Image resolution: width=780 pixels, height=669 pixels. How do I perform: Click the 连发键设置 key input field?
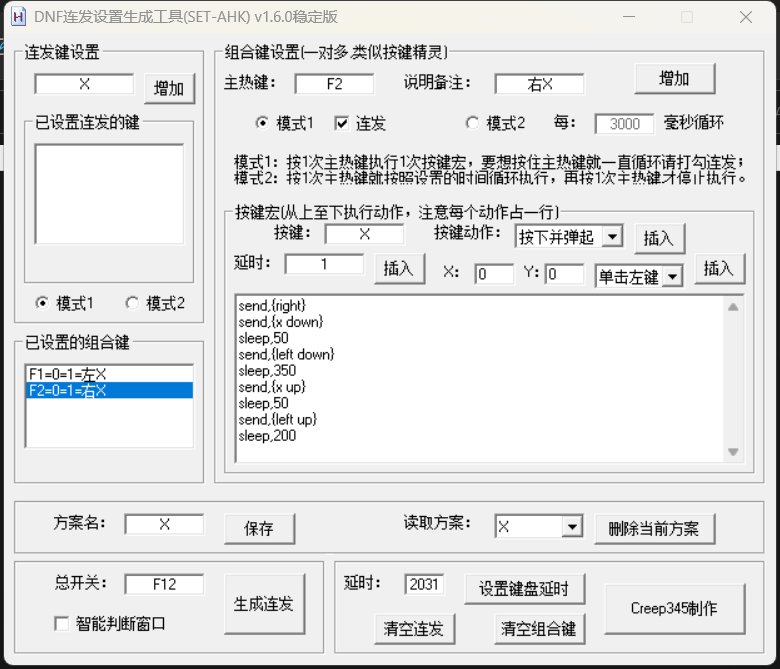click(84, 84)
